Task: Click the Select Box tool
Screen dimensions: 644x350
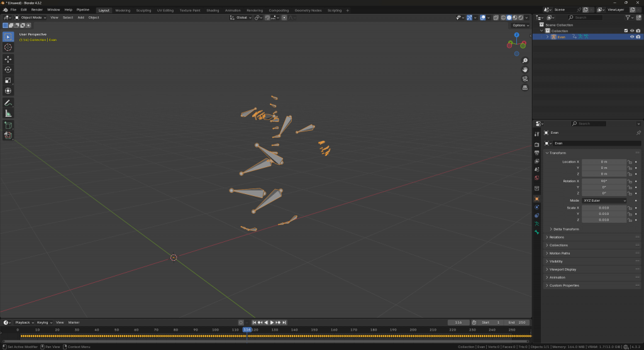Action: coord(8,37)
